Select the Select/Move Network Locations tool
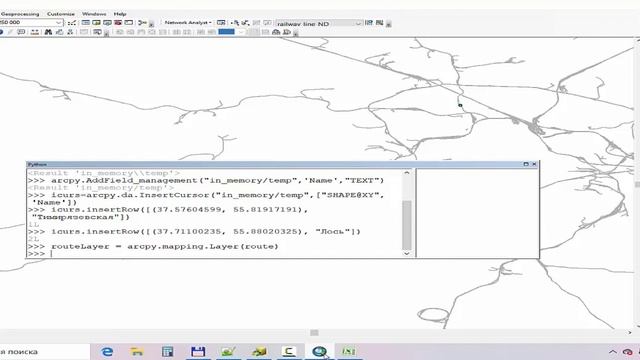Image resolution: width=640 pixels, height=360 pixels. point(245,23)
